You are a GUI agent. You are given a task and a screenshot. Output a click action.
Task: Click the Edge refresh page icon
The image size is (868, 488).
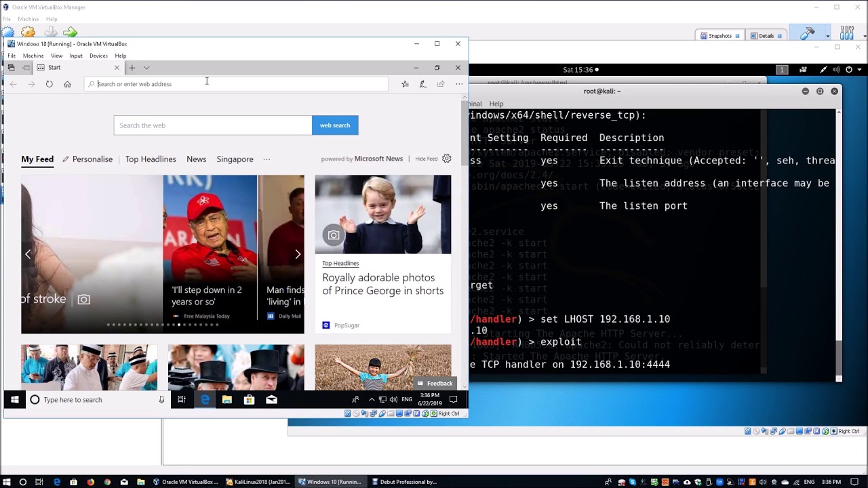point(49,84)
